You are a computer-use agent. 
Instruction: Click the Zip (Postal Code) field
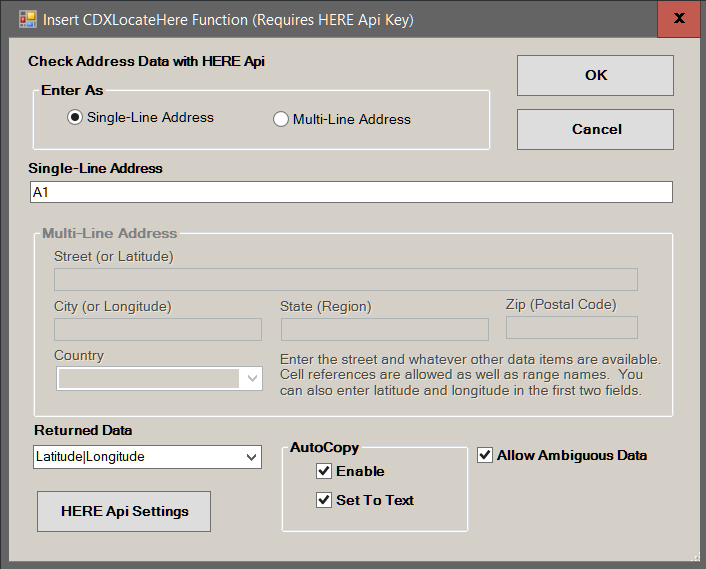tap(572, 327)
